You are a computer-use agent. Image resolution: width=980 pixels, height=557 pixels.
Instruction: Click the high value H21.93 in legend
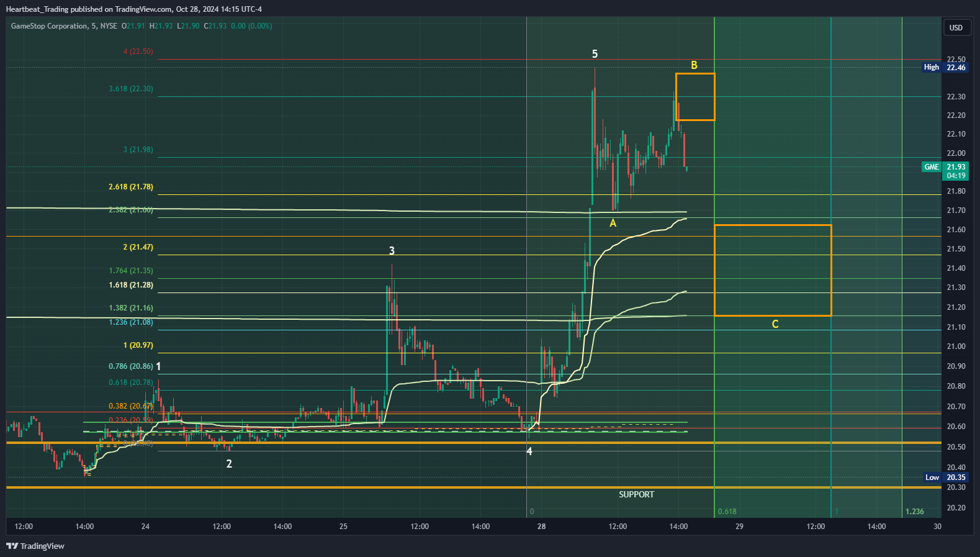click(161, 26)
